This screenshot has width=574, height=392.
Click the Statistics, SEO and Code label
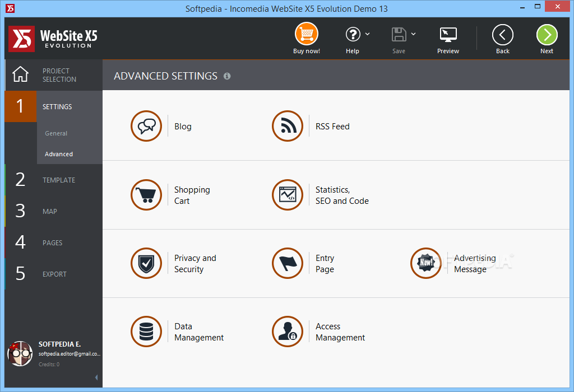tap(342, 195)
